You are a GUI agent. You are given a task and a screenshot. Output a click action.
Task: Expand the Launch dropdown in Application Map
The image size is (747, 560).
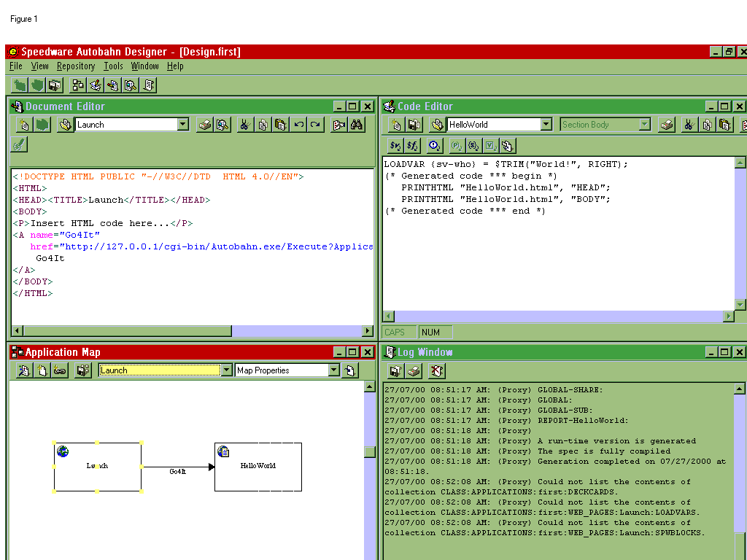click(227, 370)
